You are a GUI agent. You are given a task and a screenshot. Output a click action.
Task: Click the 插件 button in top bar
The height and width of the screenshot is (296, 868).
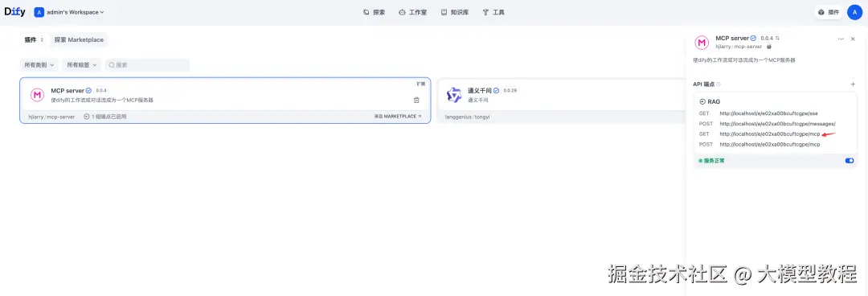coord(829,12)
